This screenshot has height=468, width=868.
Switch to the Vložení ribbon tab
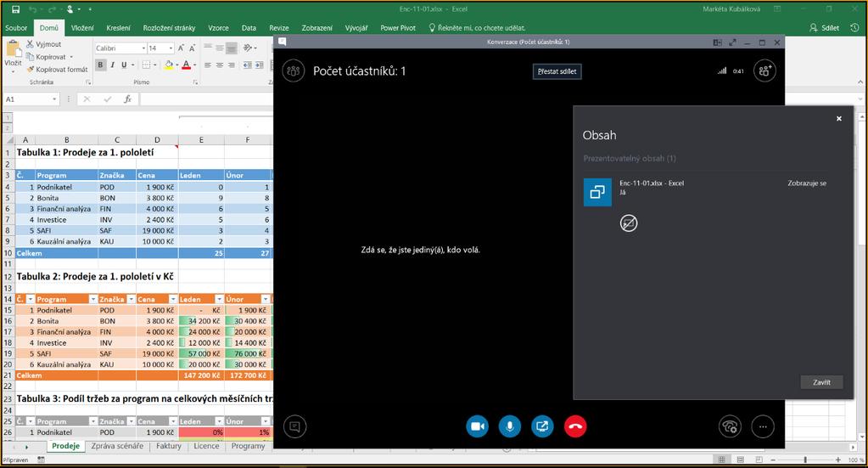[82, 28]
